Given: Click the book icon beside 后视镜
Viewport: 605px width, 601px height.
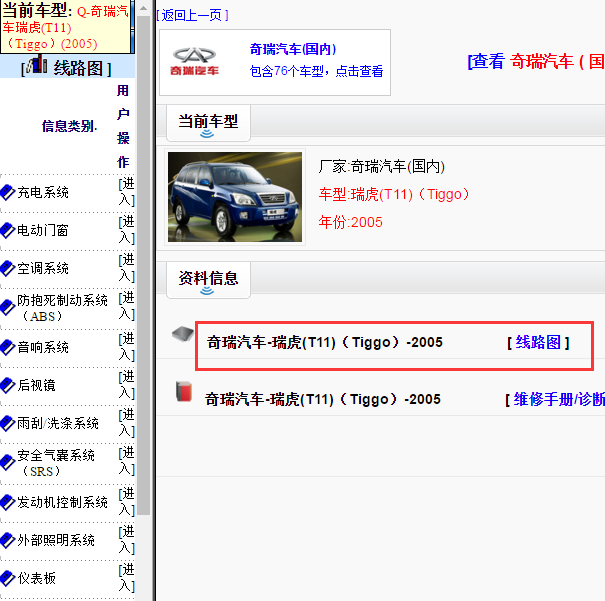Looking at the screenshot, I should coord(7,385).
